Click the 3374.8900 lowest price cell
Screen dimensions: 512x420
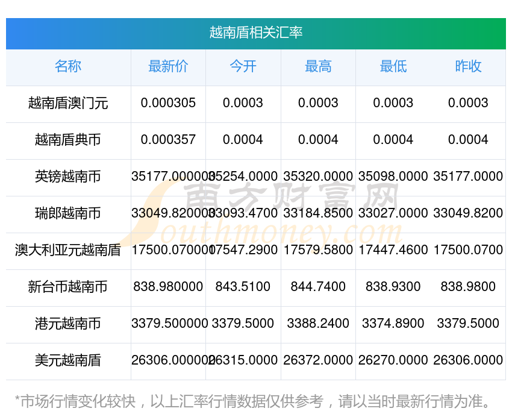point(393,324)
